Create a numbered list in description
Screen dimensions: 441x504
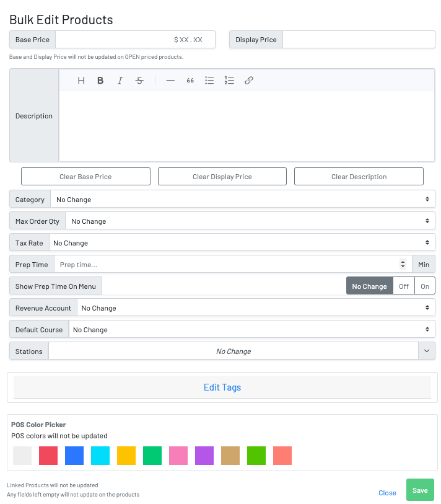click(x=229, y=81)
